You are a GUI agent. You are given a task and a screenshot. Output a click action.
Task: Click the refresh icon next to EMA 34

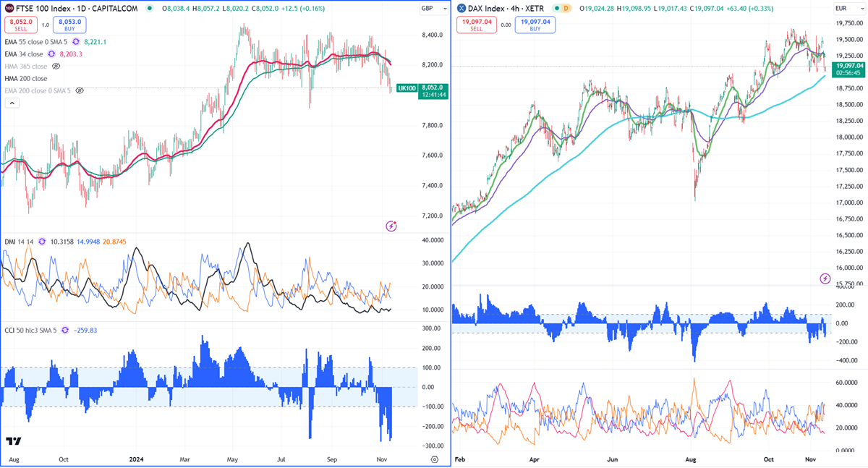[x=51, y=54]
